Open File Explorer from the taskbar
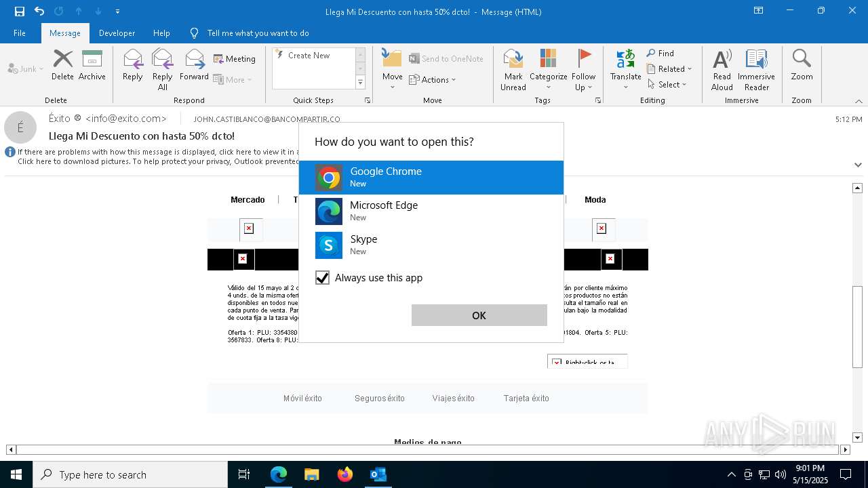This screenshot has width=868, height=488. coord(311,474)
